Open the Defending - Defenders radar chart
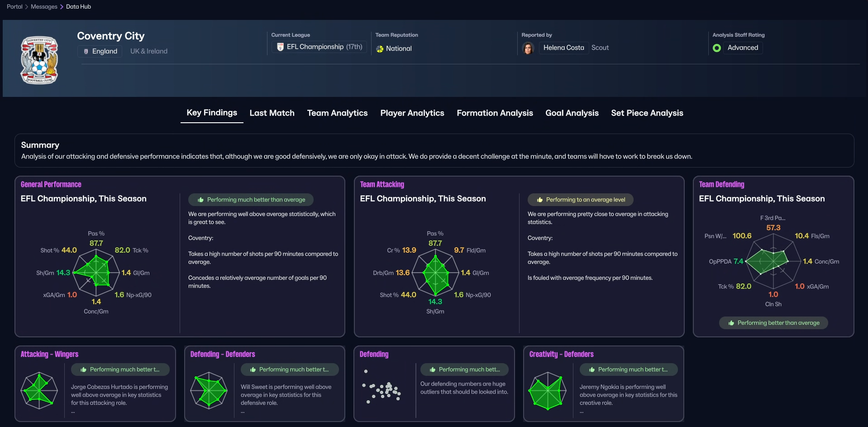The width and height of the screenshot is (868, 427). tap(209, 390)
